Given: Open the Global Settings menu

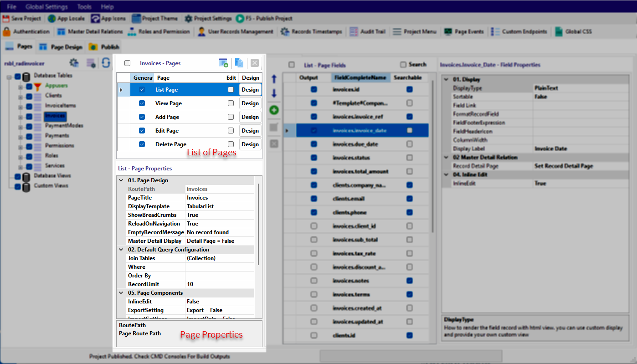Looking at the screenshot, I should [46, 7].
